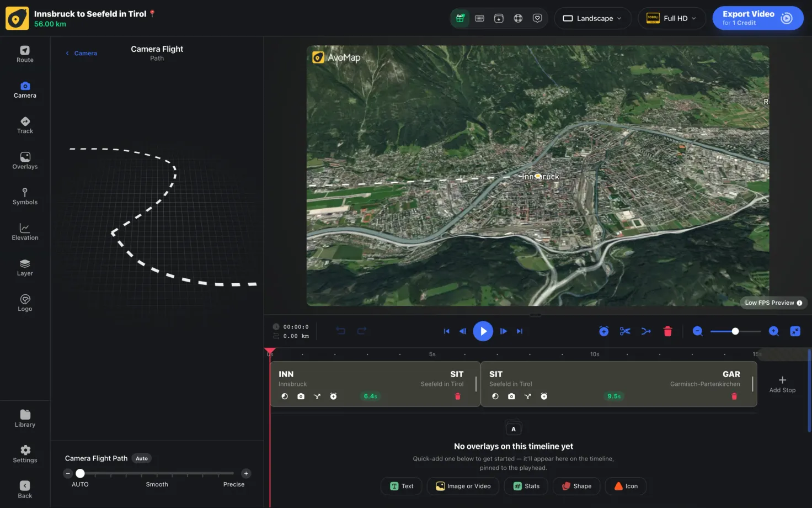812x508 pixels.
Task: Skip to the timeline end
Action: pos(520,331)
